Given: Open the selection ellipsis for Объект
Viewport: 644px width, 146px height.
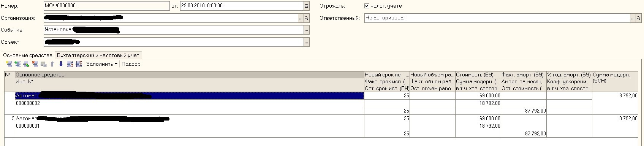Looking at the screenshot, I should [x=307, y=42].
